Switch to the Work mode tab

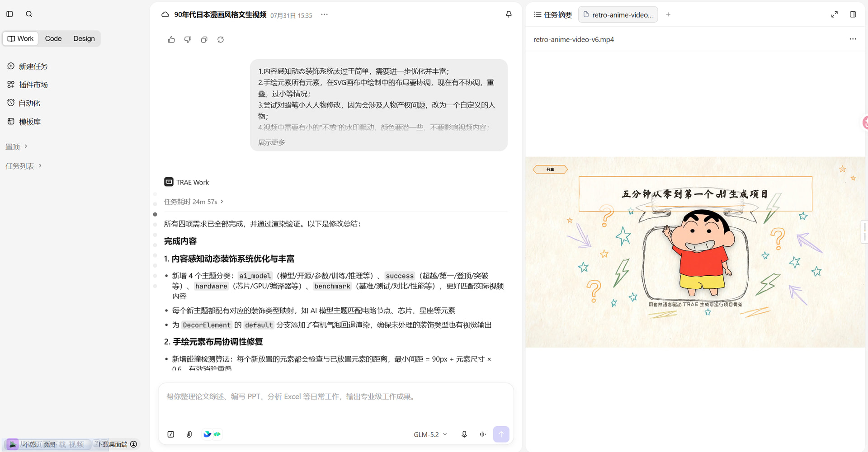click(x=21, y=38)
